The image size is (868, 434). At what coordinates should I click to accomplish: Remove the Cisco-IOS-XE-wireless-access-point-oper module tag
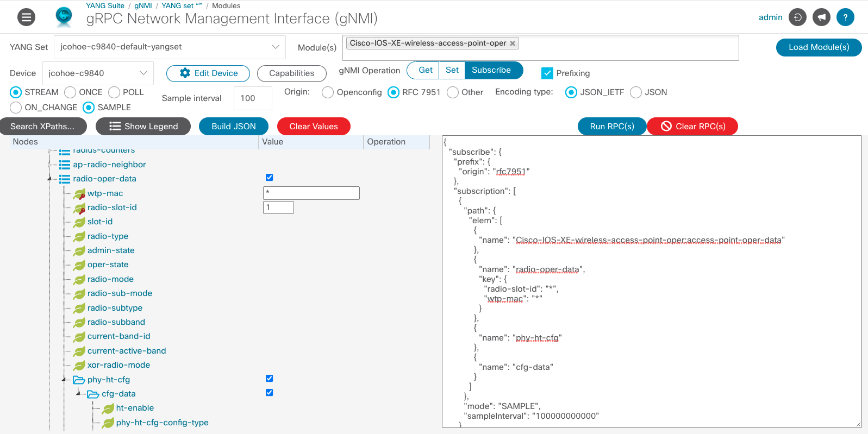(513, 43)
